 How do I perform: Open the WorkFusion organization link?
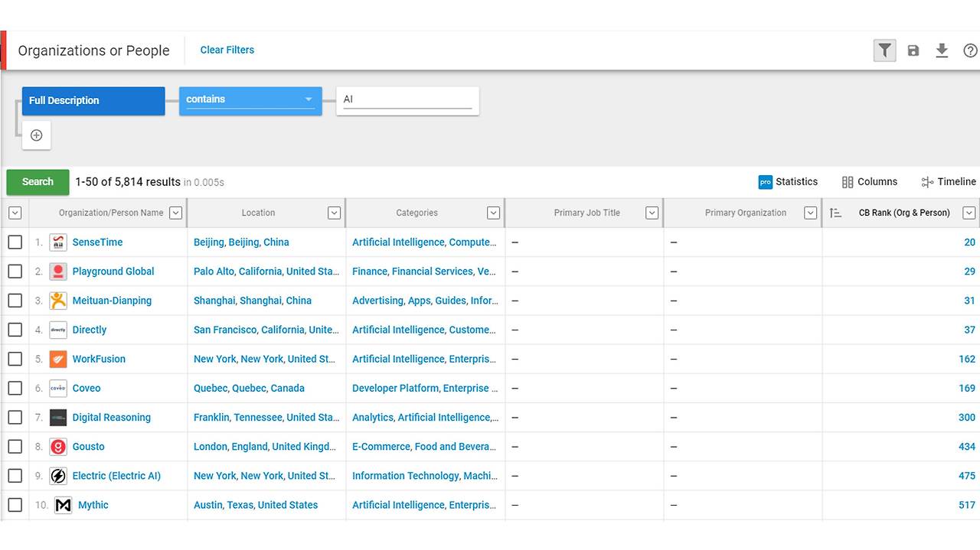coord(99,359)
